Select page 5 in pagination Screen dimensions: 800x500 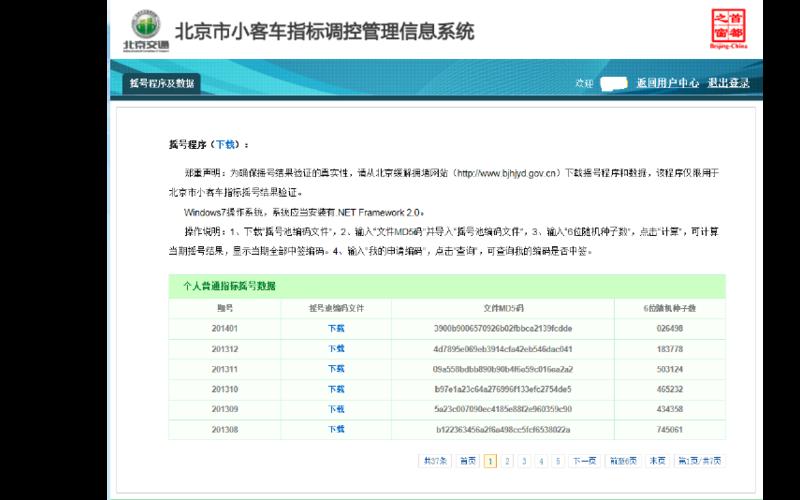point(558,461)
